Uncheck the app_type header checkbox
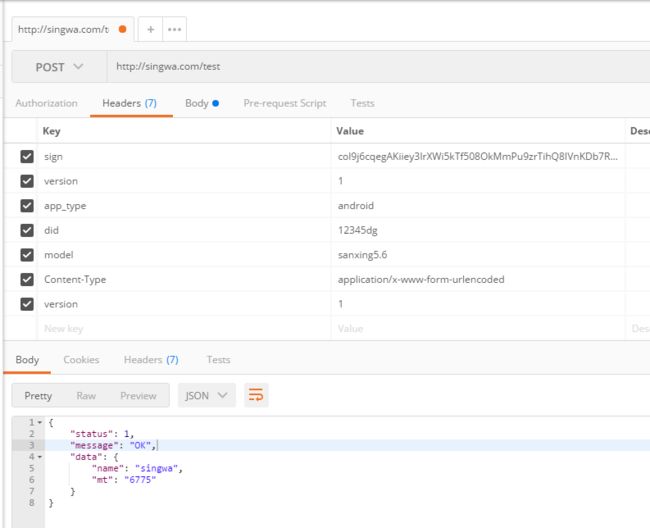Image resolution: width=650 pixels, height=528 pixels. 27,206
